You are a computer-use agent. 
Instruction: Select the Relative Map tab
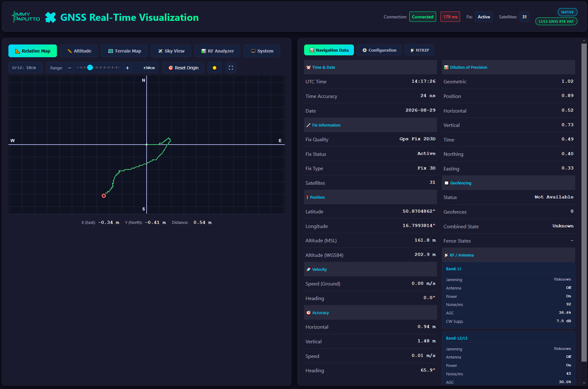click(33, 51)
